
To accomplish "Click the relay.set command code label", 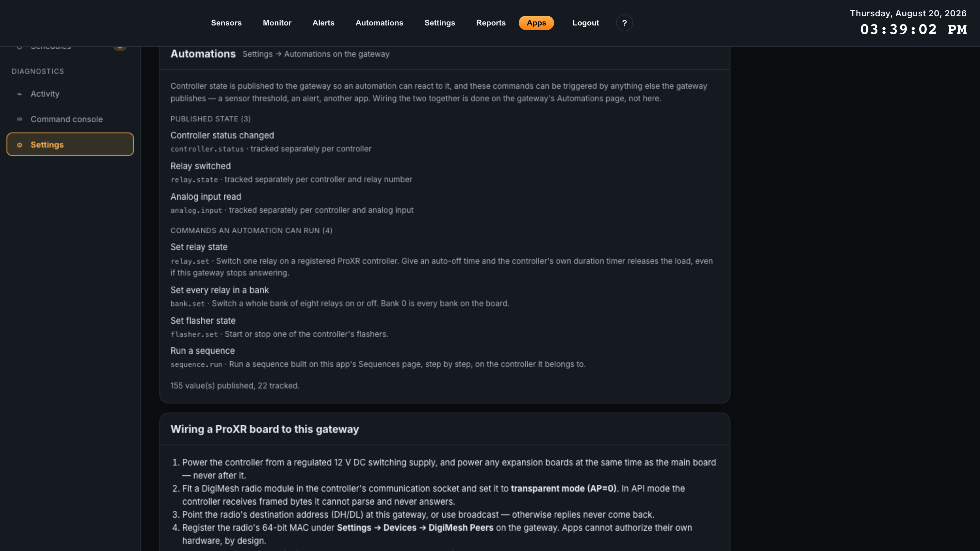I will (190, 261).
